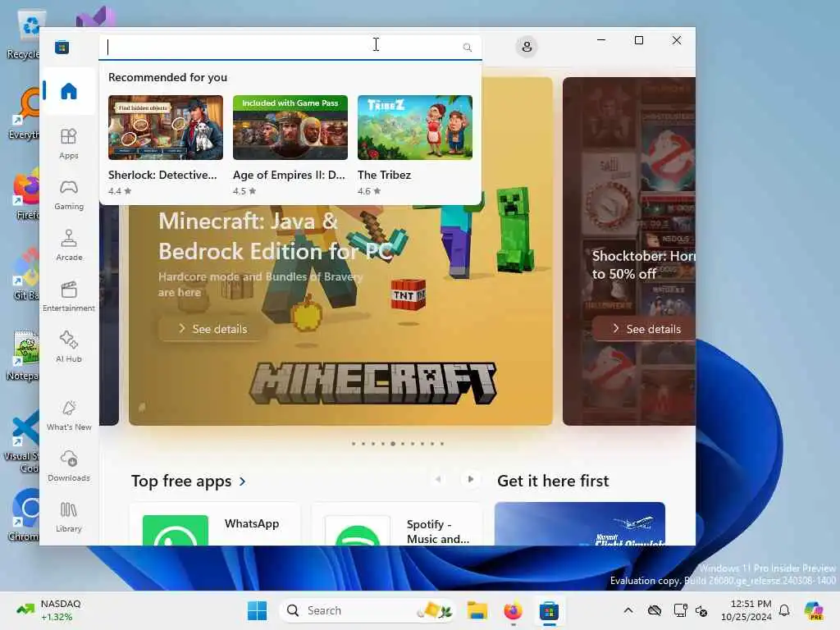Open the AI Hub section
The height and width of the screenshot is (630, 840).
point(69,347)
